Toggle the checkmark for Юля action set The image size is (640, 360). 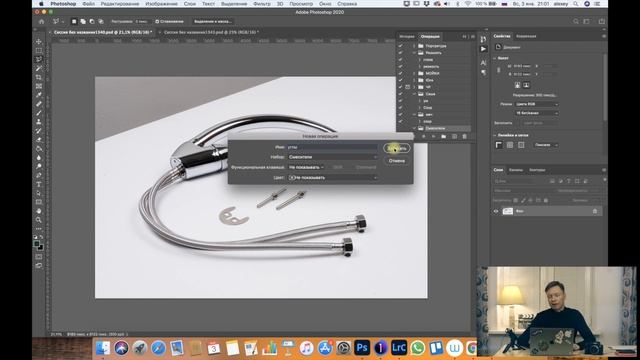[400, 80]
